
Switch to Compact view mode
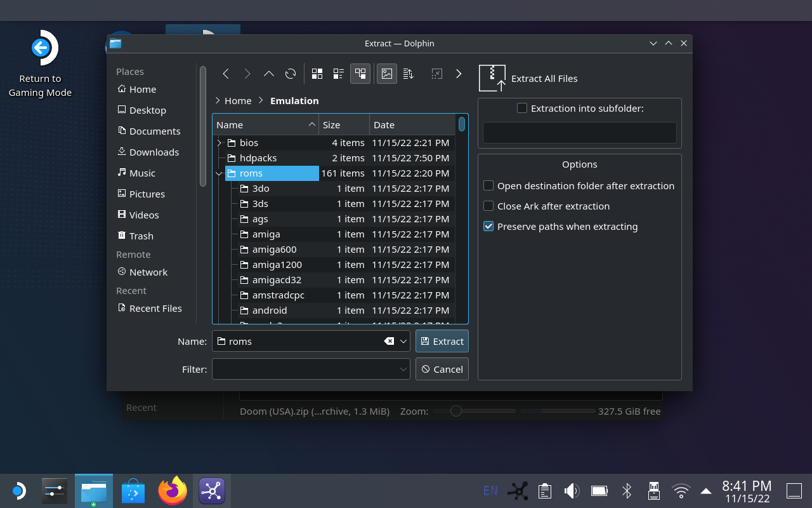[x=338, y=73]
